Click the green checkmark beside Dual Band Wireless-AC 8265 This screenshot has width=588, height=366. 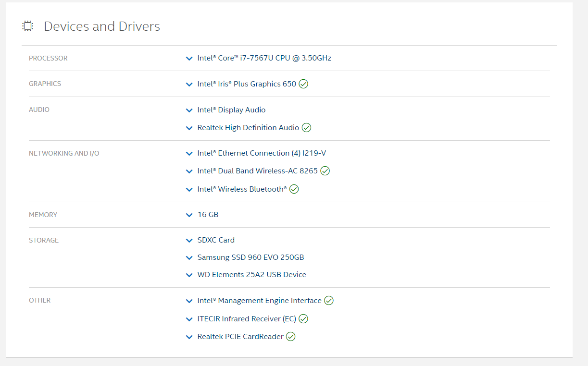click(325, 171)
